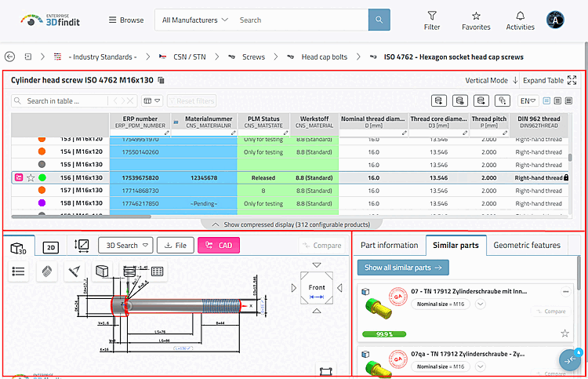Viewport: 588px width, 379px height.
Task: Navigate to Head cap bolts breadcrumb
Action: point(325,57)
